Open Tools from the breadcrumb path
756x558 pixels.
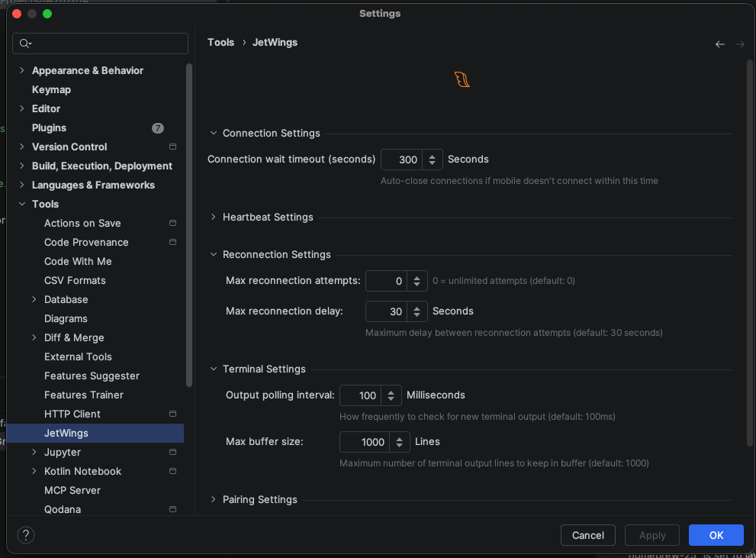[x=220, y=42]
